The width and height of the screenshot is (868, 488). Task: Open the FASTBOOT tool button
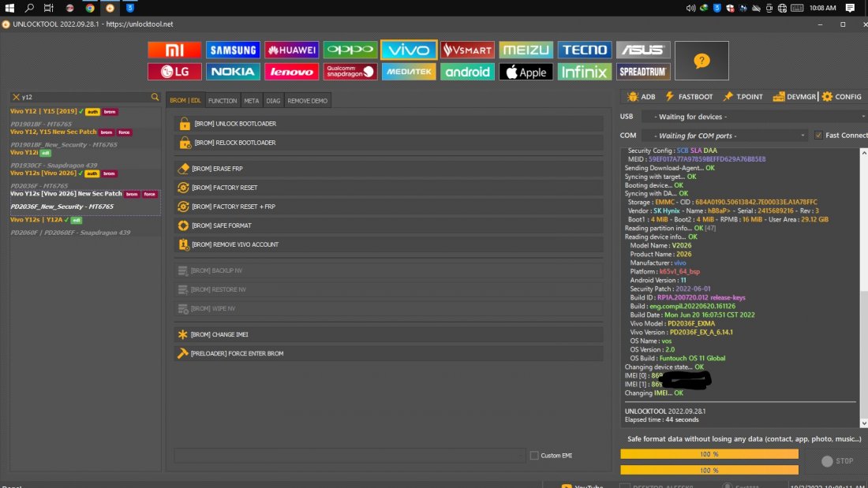pos(689,97)
